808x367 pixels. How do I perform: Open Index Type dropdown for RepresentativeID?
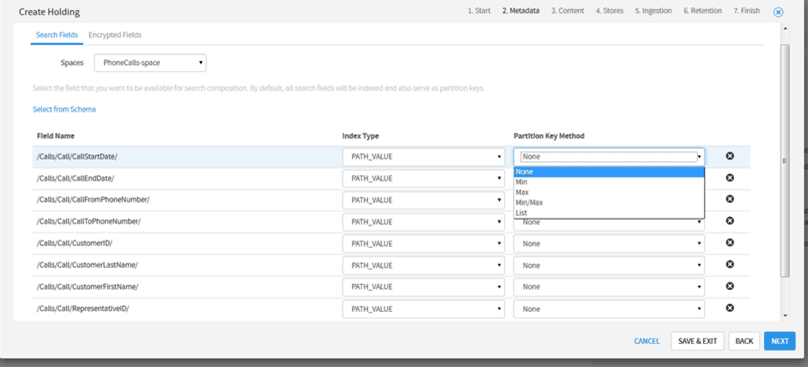[x=424, y=309]
